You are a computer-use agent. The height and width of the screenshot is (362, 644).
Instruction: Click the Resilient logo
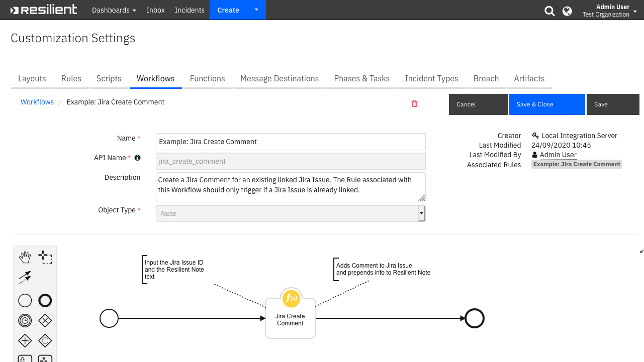(x=44, y=10)
